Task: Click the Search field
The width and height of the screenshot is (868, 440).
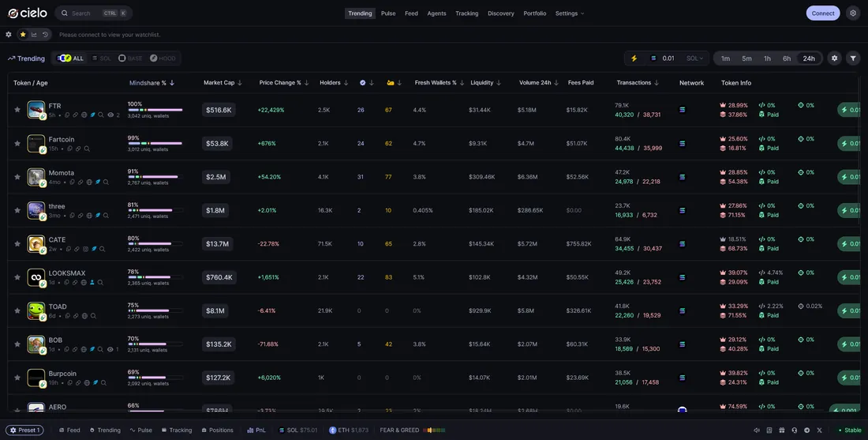Action: pyautogui.click(x=94, y=13)
